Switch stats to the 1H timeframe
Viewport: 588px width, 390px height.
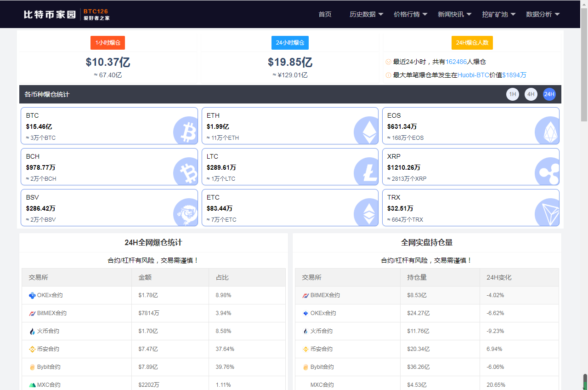pyautogui.click(x=513, y=94)
